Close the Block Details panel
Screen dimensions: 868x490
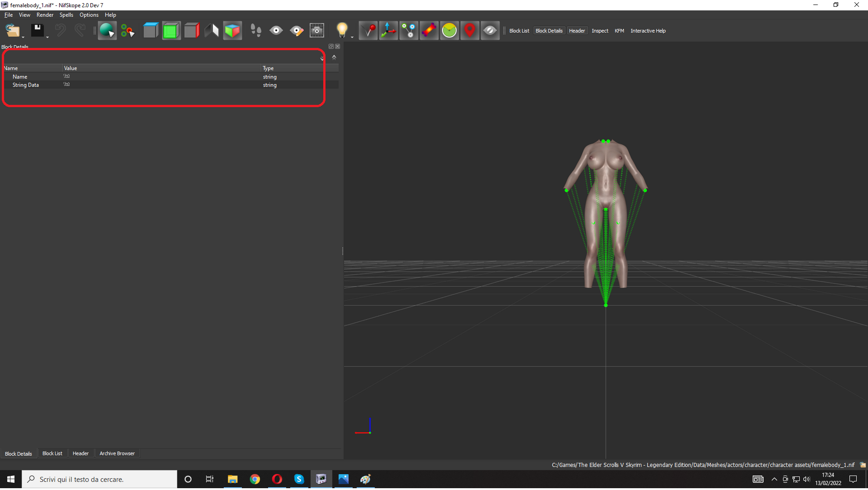337,46
